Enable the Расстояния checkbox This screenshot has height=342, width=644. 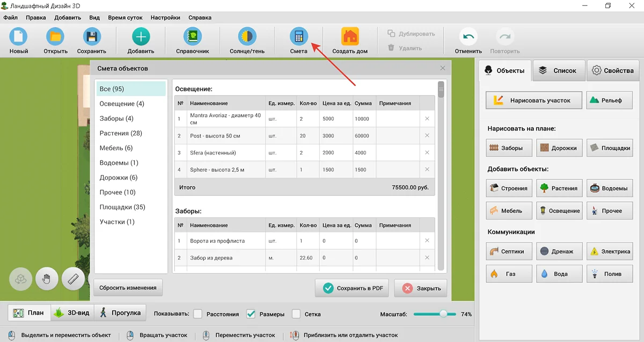(198, 314)
